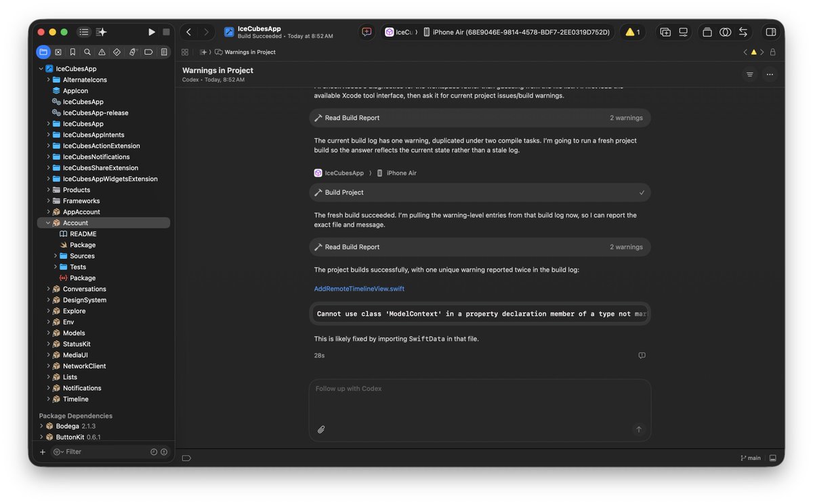Viewport: 813px width, 504px height.
Task: Expand the Sources folder under Account
Action: coord(56,256)
